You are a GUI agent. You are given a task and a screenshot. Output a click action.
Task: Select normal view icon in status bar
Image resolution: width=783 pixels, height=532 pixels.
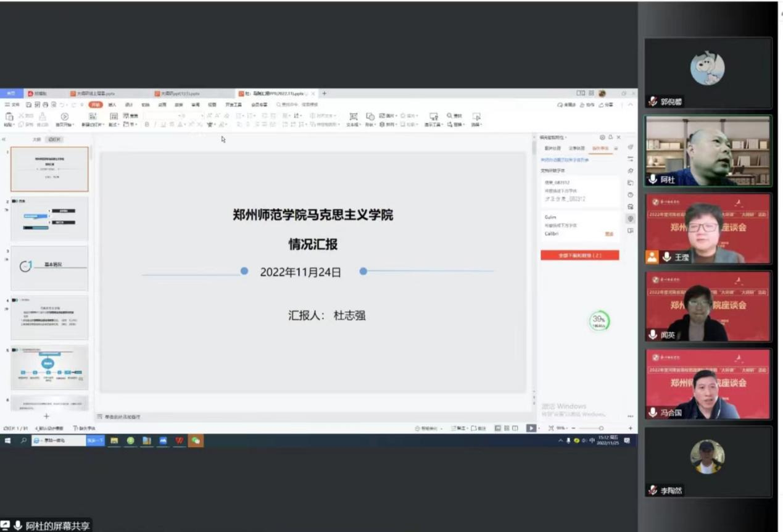[x=497, y=428]
